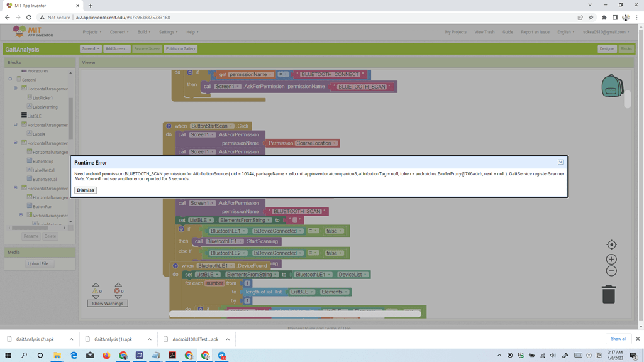Screen dimensions: 644x362
Task: Close the Runtime Error popup with X
Action: tap(560, 162)
